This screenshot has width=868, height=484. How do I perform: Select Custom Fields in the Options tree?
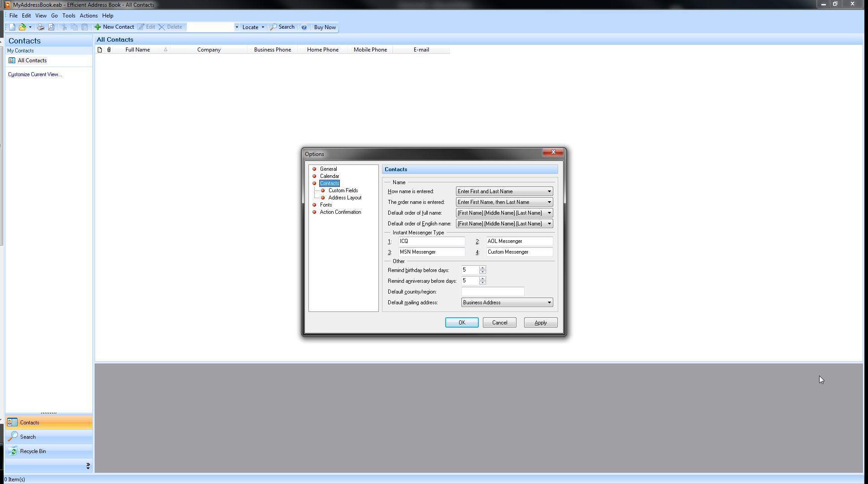point(343,190)
